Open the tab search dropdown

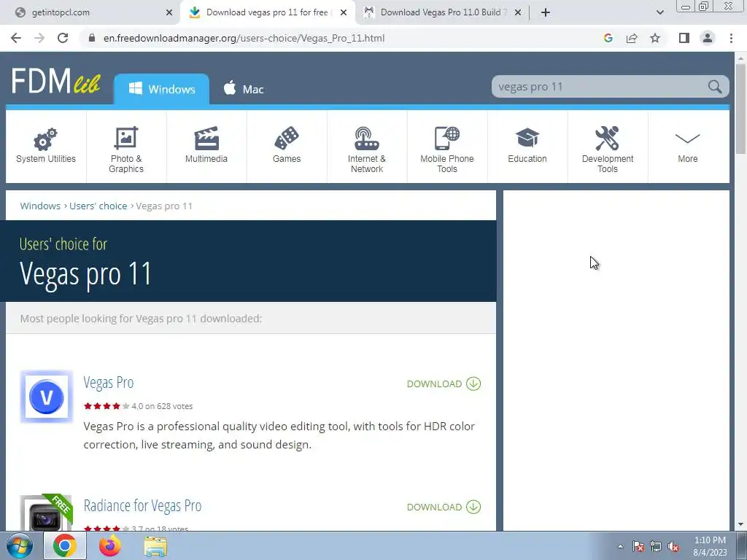click(659, 12)
